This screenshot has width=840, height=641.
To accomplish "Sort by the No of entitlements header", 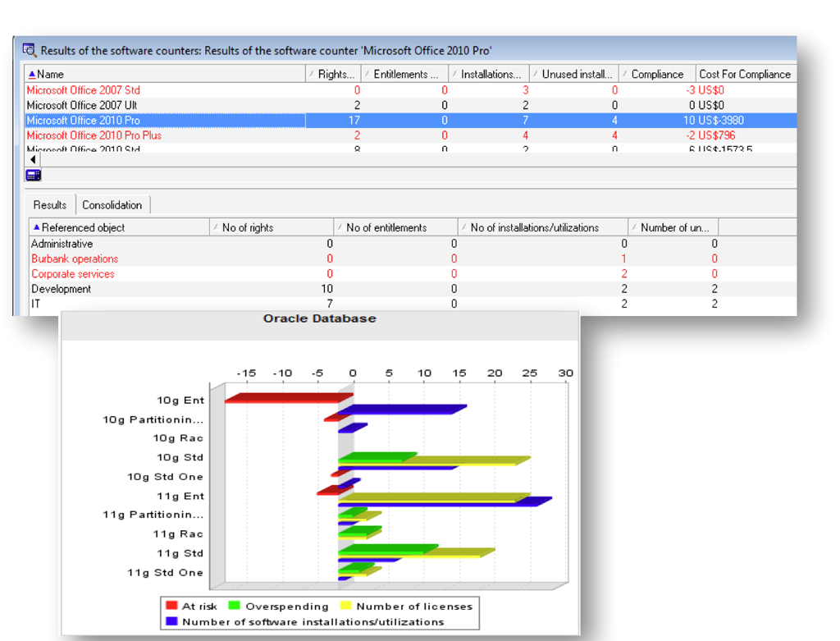I will pos(396,227).
